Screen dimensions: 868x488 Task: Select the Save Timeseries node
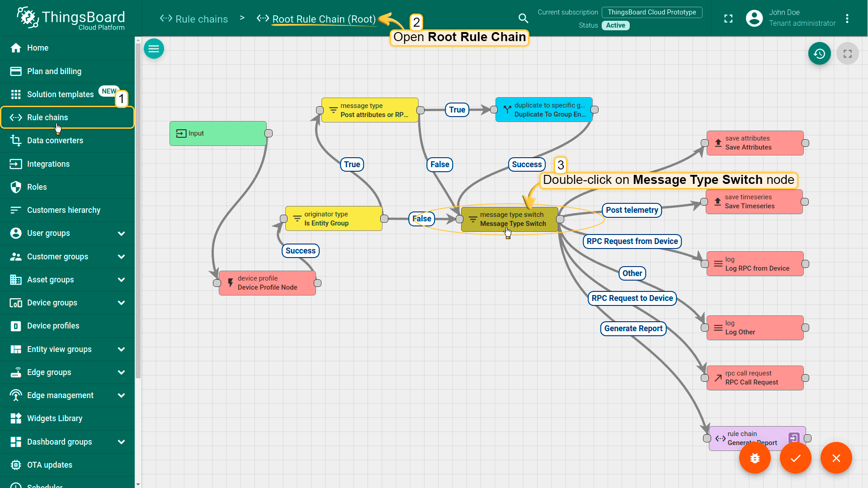[x=754, y=202]
